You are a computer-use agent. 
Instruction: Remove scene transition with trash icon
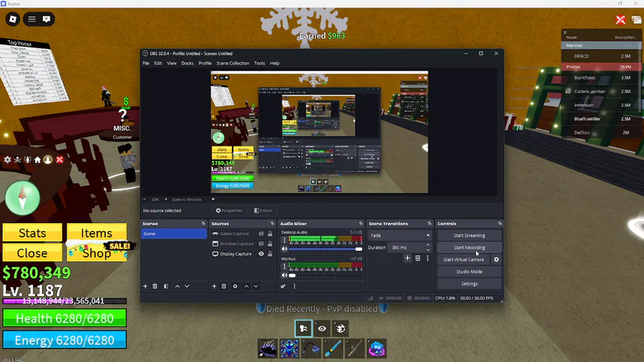[x=418, y=258]
